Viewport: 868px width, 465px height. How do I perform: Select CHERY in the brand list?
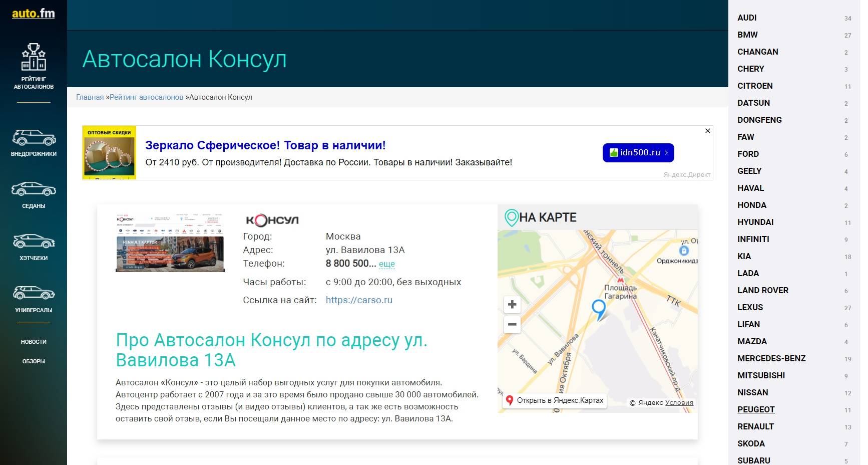(751, 69)
